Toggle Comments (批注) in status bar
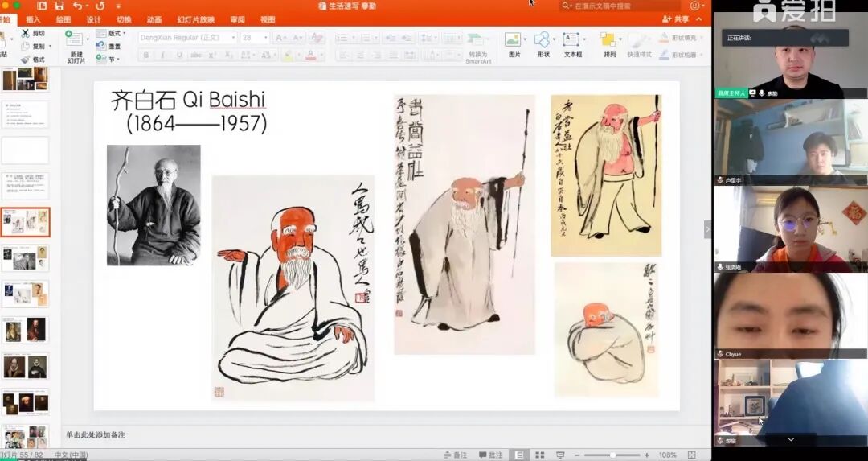Screen dimensions: 868x461 (x=491, y=455)
